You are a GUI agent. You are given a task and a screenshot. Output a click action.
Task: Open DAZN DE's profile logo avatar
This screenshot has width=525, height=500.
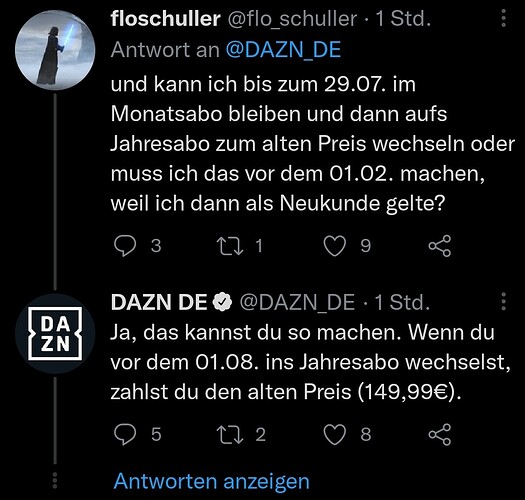55,334
